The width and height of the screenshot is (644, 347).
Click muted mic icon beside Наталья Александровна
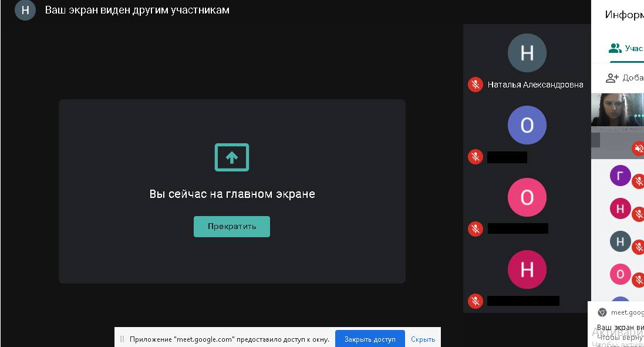point(475,85)
